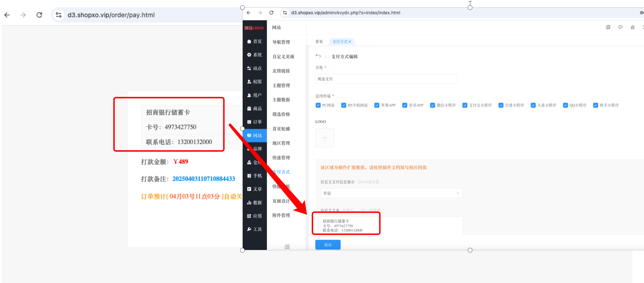The image size is (644, 283).
Task: Uncheck the 微信小程序 checkbox
Action: pyautogui.click(x=432, y=105)
